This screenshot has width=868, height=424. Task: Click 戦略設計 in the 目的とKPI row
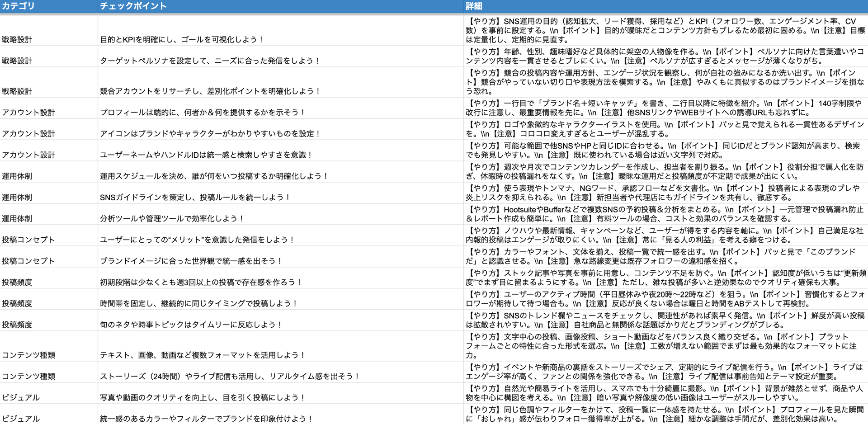(x=17, y=40)
